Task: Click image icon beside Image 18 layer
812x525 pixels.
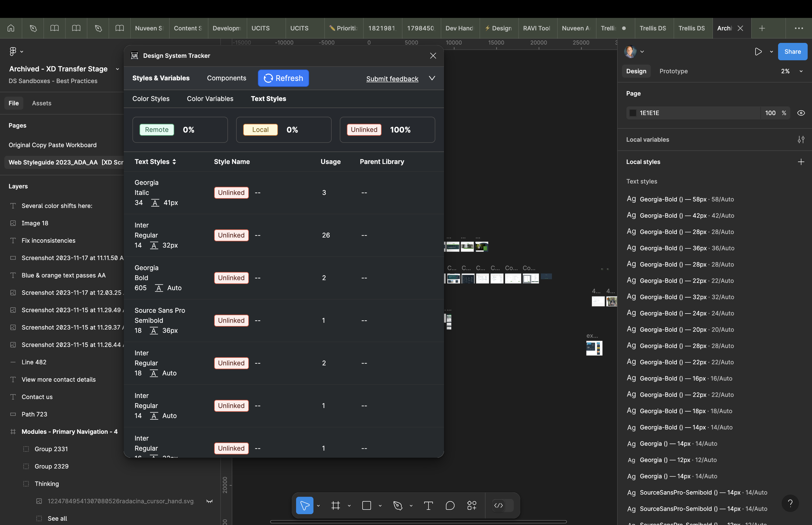Action: [13, 223]
